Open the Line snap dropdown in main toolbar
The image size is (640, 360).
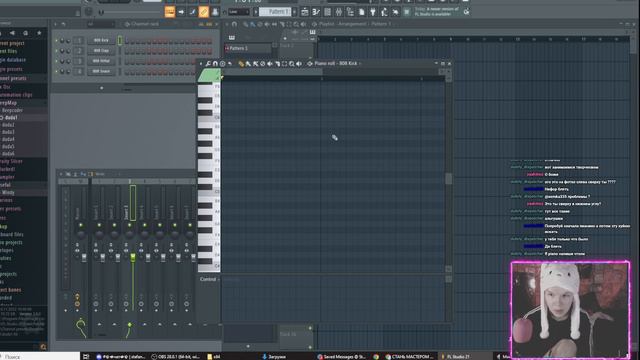coord(239,12)
